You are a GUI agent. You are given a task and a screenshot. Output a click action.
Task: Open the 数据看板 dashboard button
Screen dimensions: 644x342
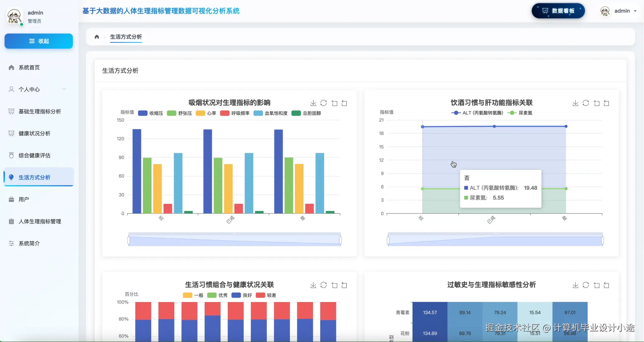[x=558, y=11]
